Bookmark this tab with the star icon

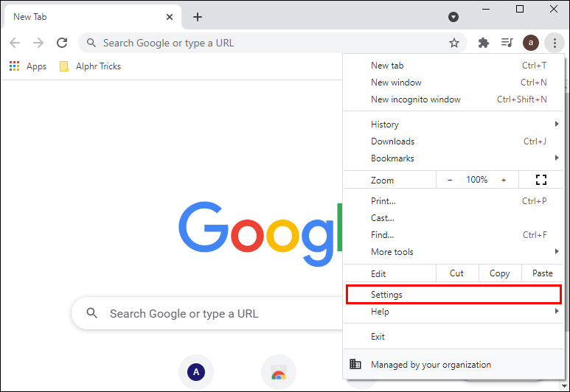coord(454,43)
